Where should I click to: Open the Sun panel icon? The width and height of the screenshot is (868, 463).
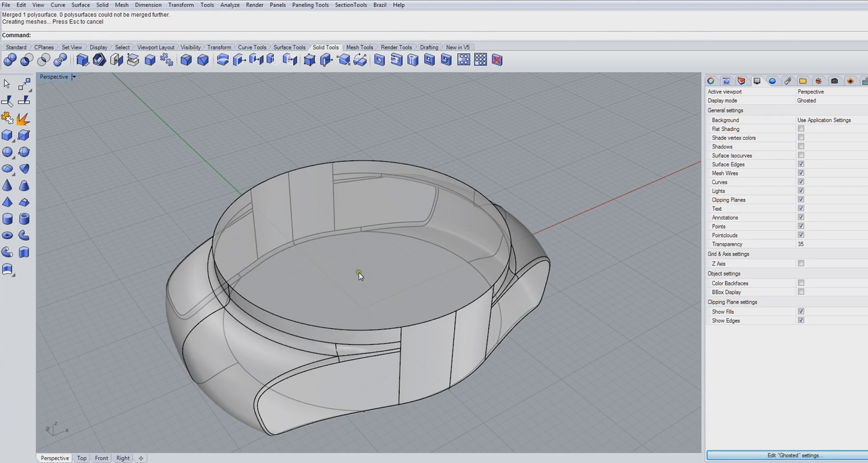(819, 81)
